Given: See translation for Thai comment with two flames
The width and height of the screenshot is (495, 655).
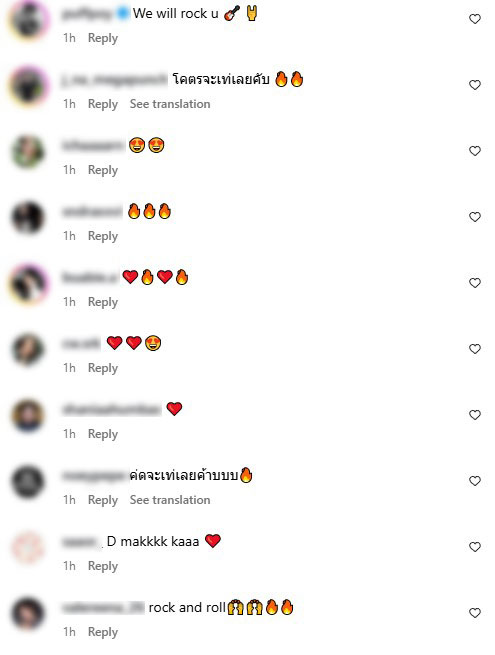Looking at the screenshot, I should click(170, 104).
